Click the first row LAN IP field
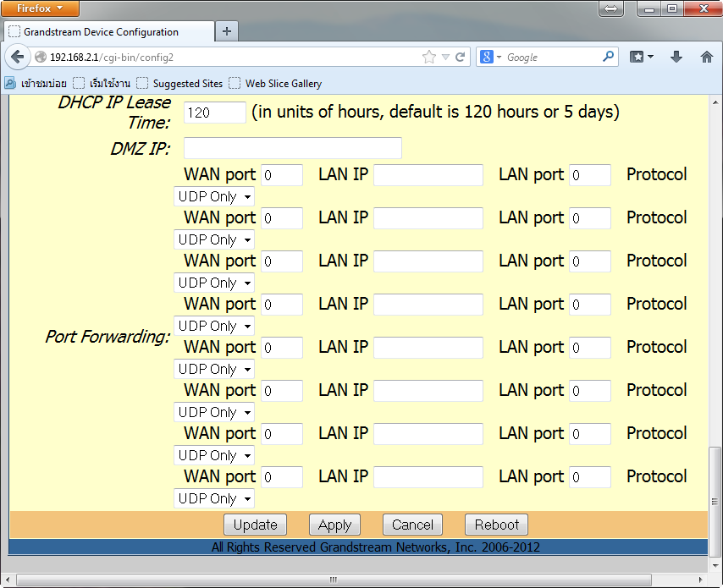This screenshot has width=723, height=588. [x=428, y=175]
